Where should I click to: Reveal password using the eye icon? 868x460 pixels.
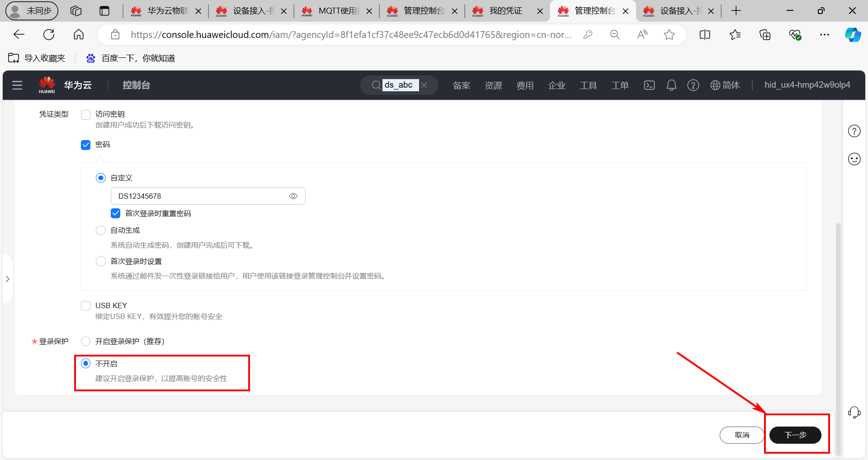click(x=293, y=196)
